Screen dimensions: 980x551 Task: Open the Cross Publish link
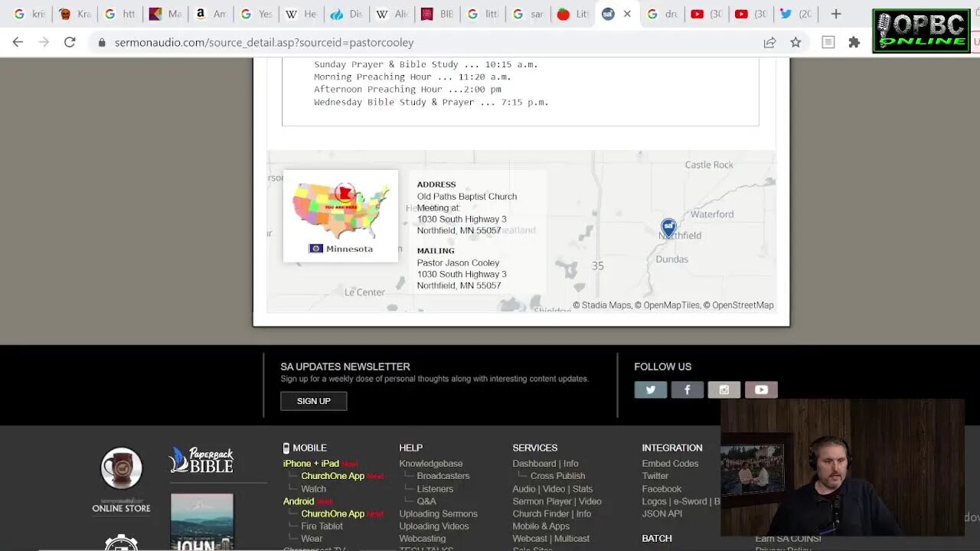tap(557, 476)
